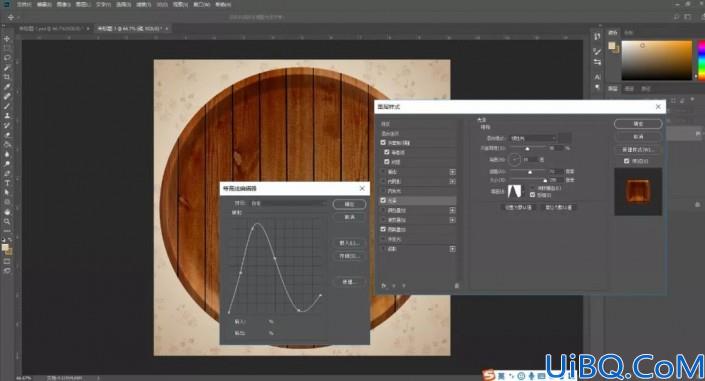705x381 pixels.
Task: Click the fx icon in Layer Style dialog
Action: coord(384,286)
